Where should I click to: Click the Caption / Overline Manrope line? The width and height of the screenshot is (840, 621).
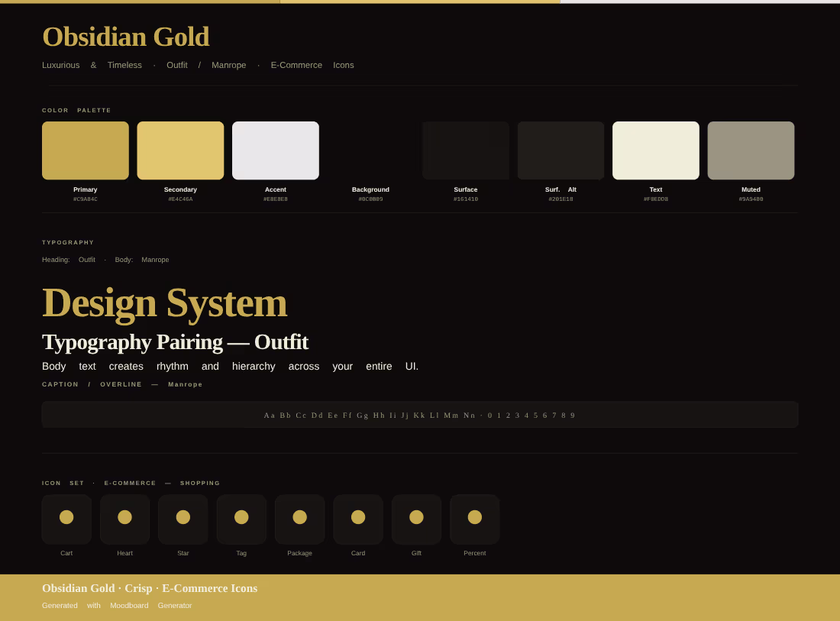pyautogui.click(x=122, y=384)
